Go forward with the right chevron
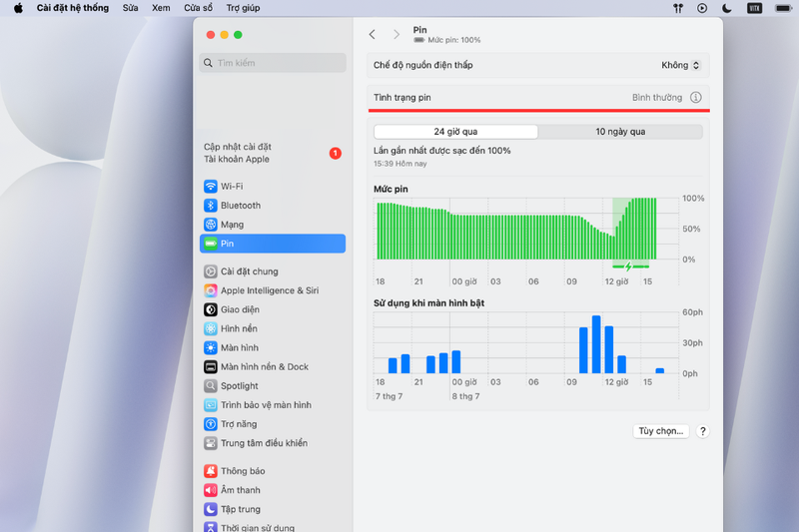 [397, 34]
